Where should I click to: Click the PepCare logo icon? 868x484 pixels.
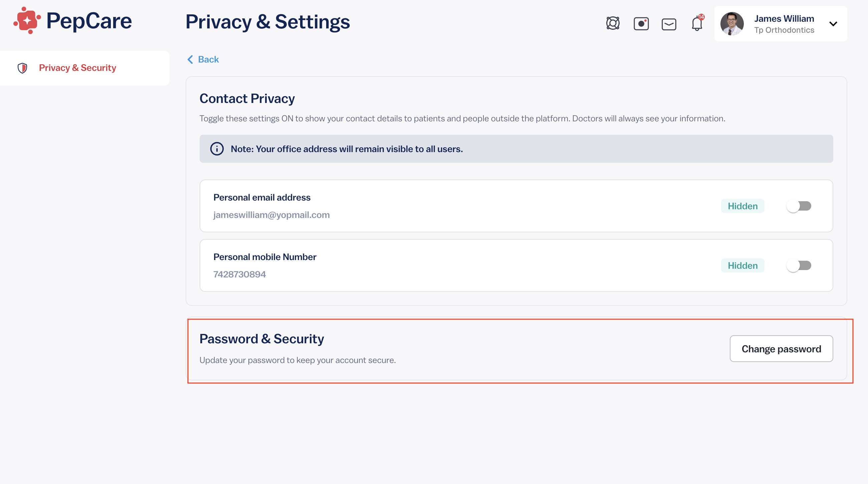click(x=27, y=21)
